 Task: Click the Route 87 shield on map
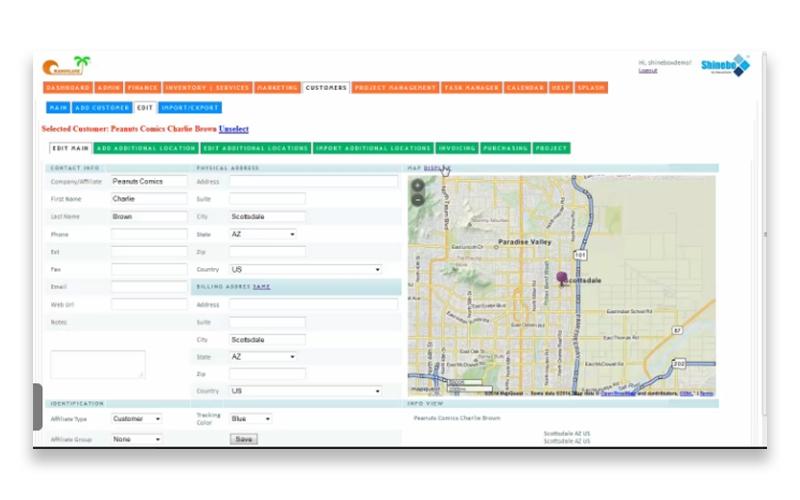click(677, 331)
